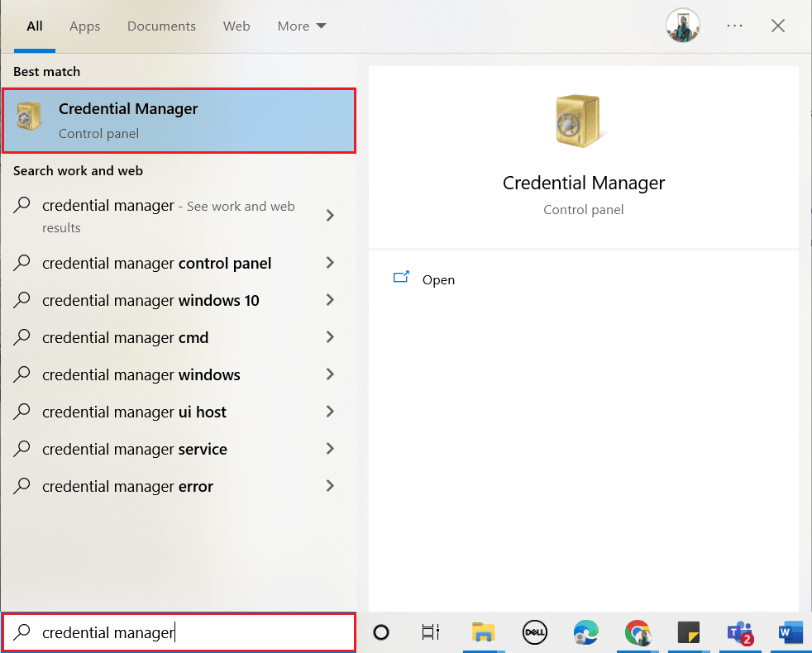
Task: Switch to the Documents tab
Action: pyautogui.click(x=161, y=26)
